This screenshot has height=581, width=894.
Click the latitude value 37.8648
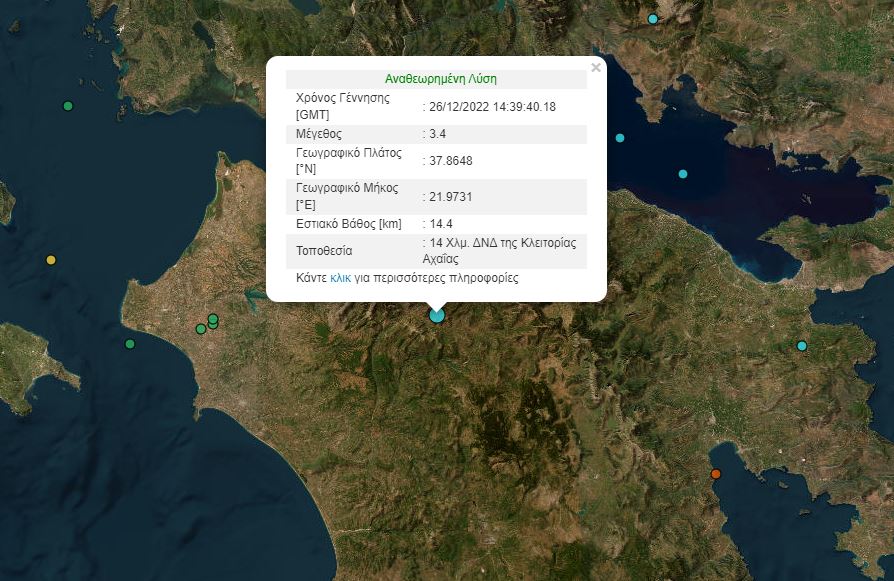pos(450,160)
